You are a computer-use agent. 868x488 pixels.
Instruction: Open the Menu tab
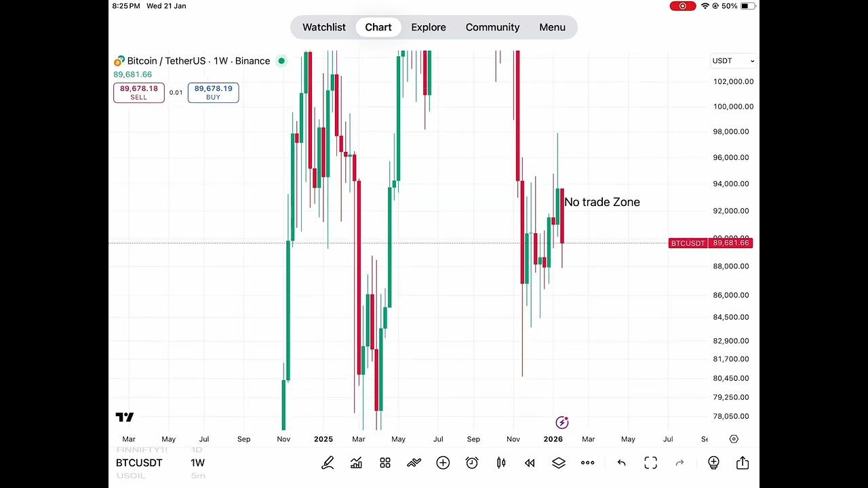click(552, 27)
